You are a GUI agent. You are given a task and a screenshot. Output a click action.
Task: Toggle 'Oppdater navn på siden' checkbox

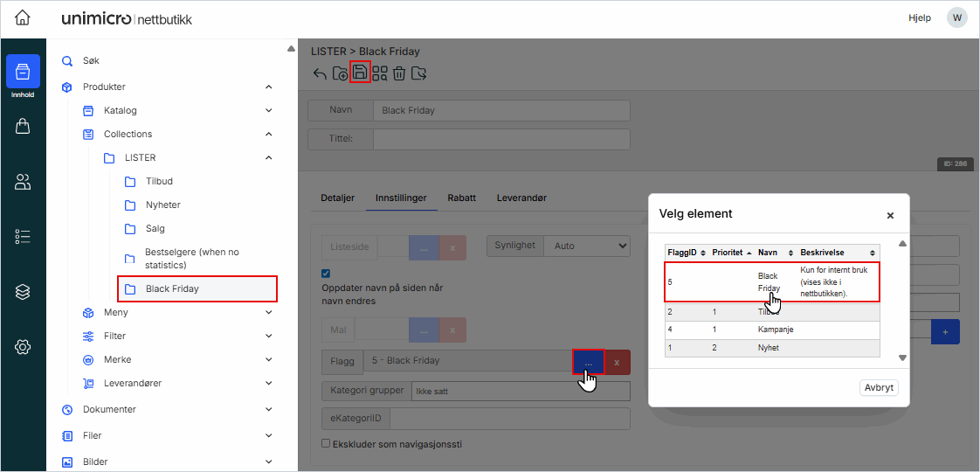tap(326, 273)
